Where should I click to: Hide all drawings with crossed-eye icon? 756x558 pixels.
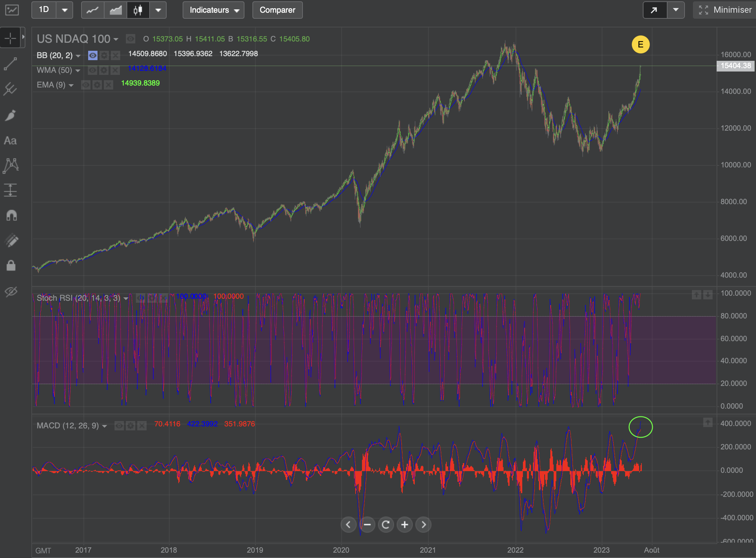[x=11, y=291]
